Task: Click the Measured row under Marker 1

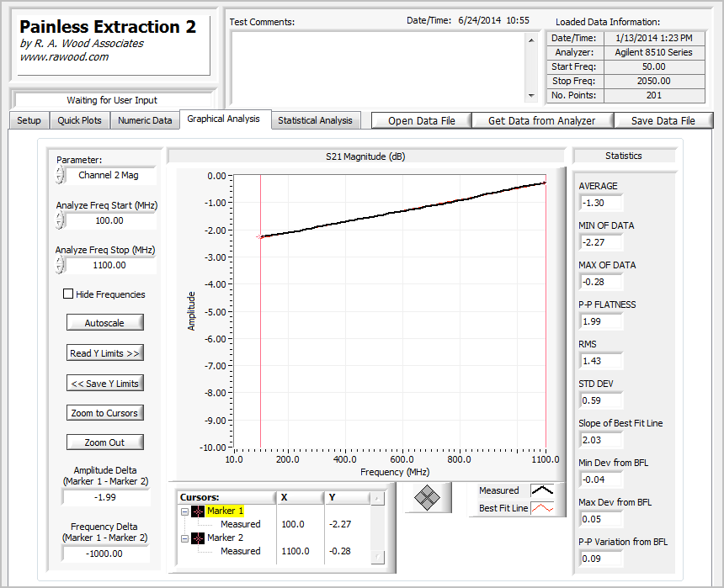Action: pos(240,524)
